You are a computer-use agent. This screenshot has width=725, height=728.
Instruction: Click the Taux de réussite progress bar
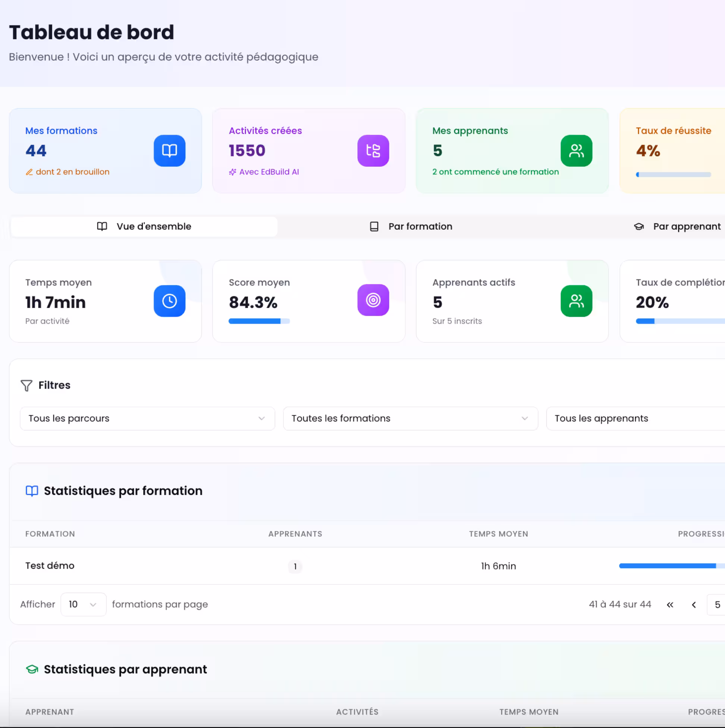coord(674,175)
